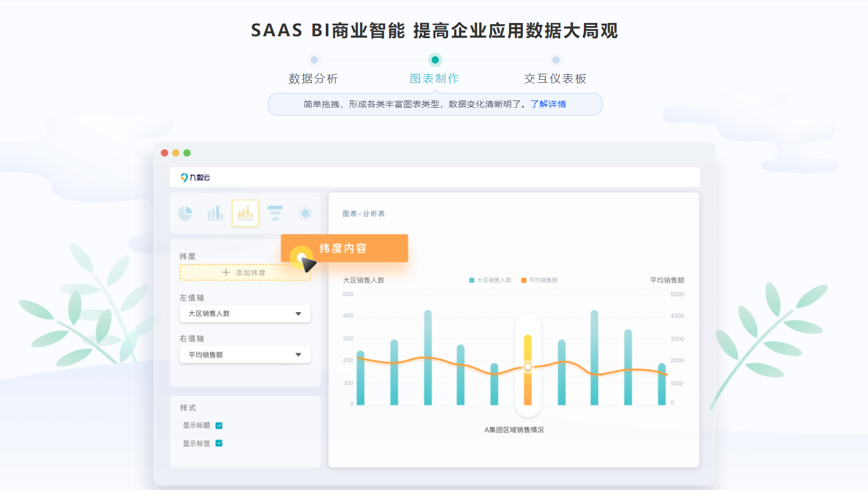Open the 了解详情 link
The image size is (868, 490).
tap(548, 104)
